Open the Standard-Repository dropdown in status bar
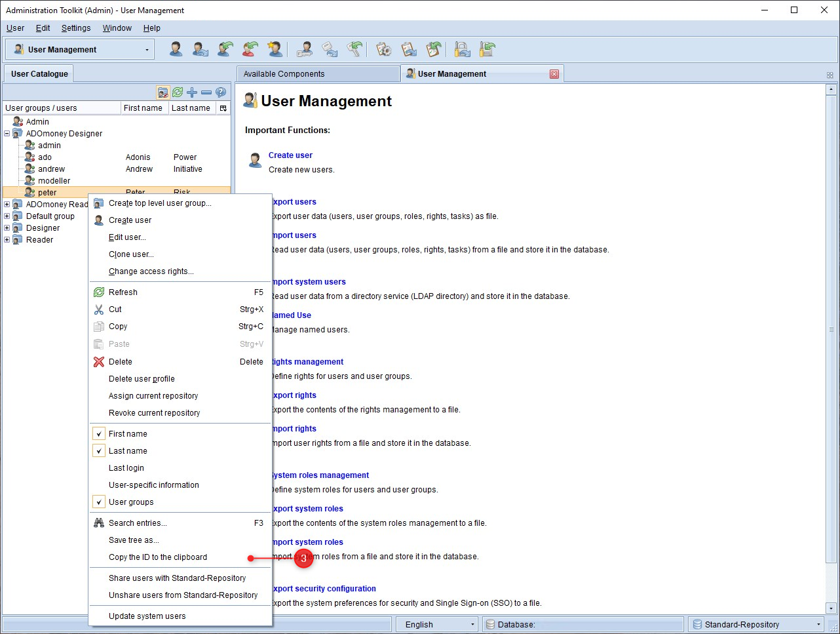Viewport: 840px width, 634px height. 755,624
